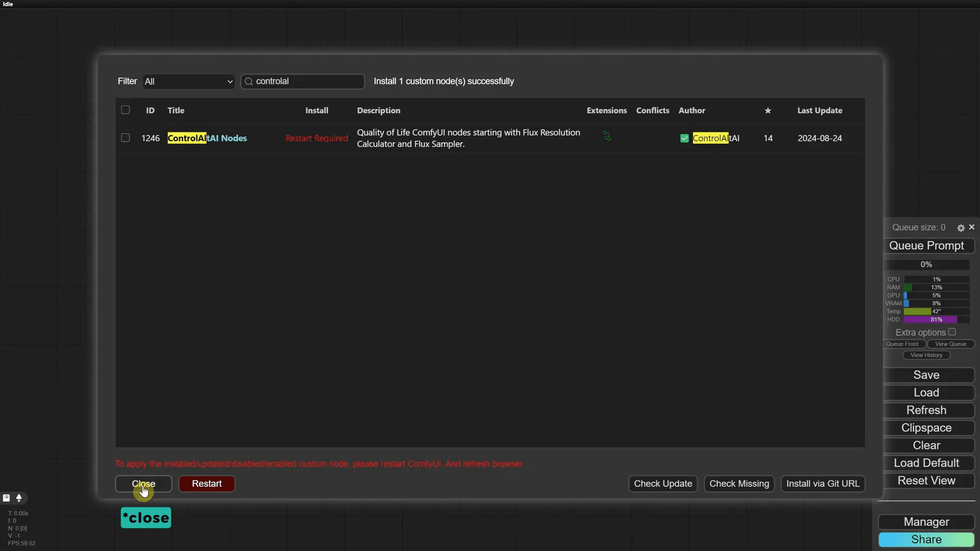Toggle the select-all checkbox in table header
980x551 pixels.
[x=126, y=110]
